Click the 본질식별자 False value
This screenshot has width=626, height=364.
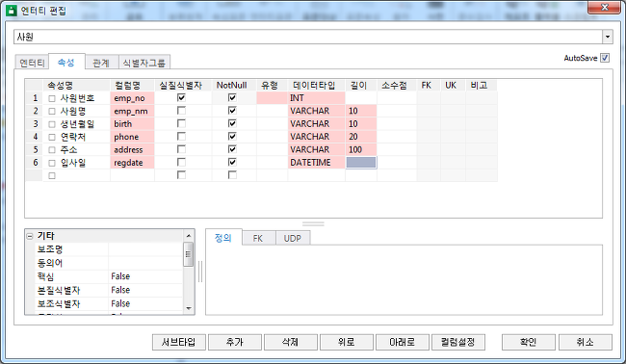(145, 290)
